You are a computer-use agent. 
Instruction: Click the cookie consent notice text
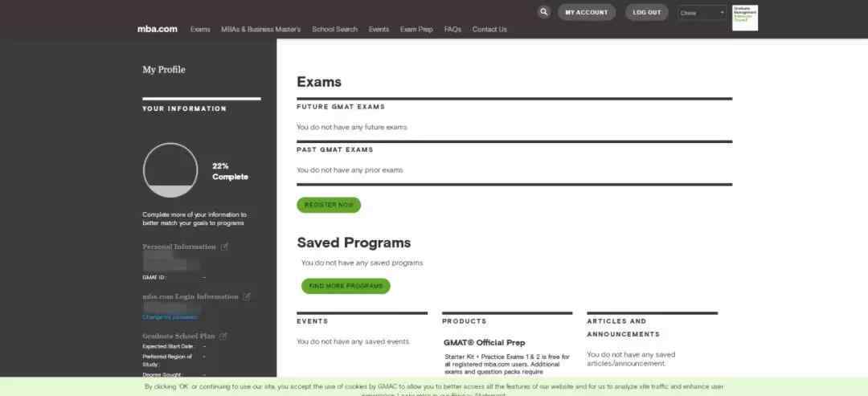tap(434, 390)
